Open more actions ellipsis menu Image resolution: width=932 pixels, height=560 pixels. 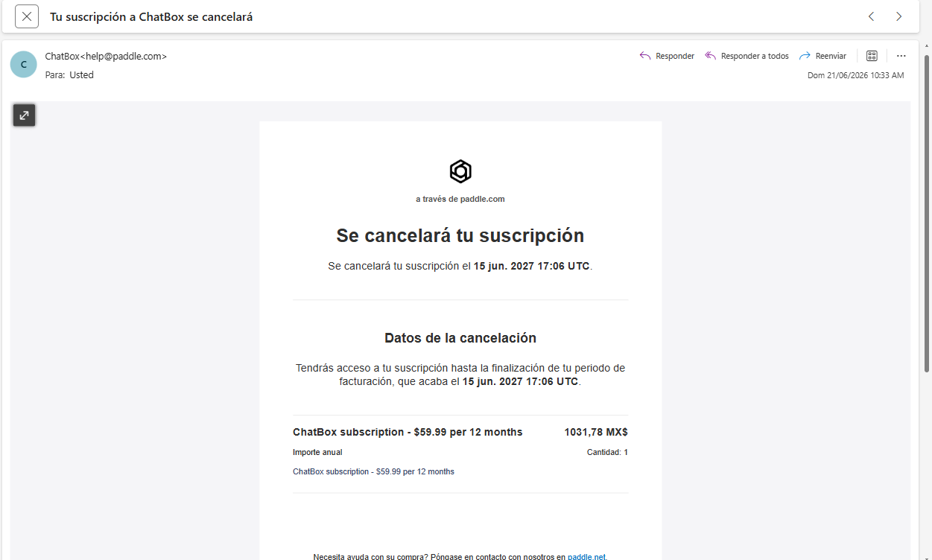pyautogui.click(x=901, y=56)
